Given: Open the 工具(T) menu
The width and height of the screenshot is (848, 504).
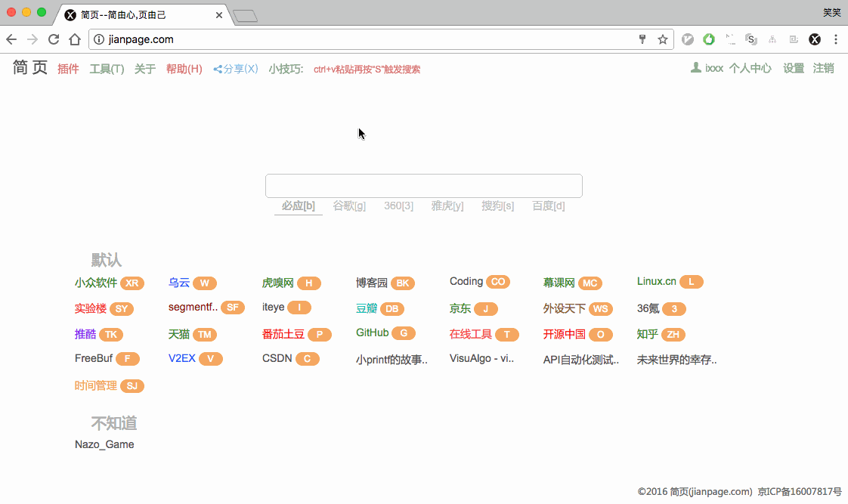Looking at the screenshot, I should click(x=107, y=69).
